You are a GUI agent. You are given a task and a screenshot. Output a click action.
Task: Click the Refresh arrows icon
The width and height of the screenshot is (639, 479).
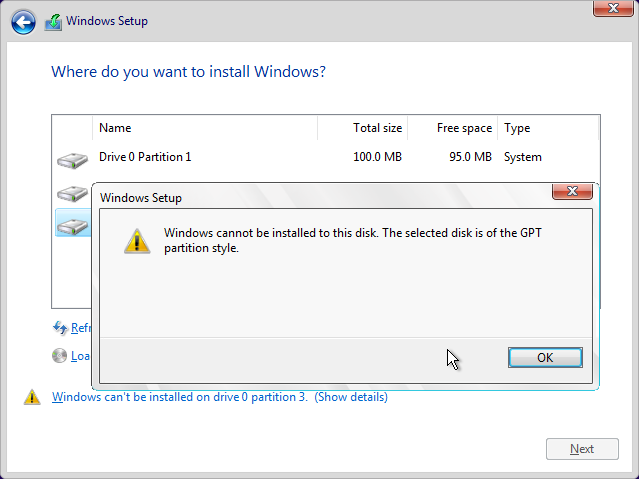(60, 328)
